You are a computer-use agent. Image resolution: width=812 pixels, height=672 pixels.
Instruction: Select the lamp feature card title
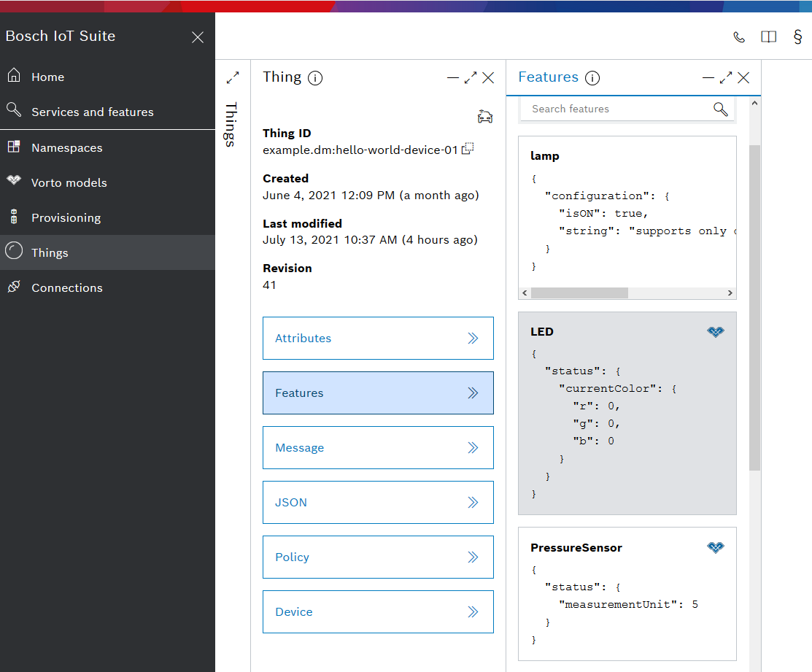pyautogui.click(x=545, y=156)
